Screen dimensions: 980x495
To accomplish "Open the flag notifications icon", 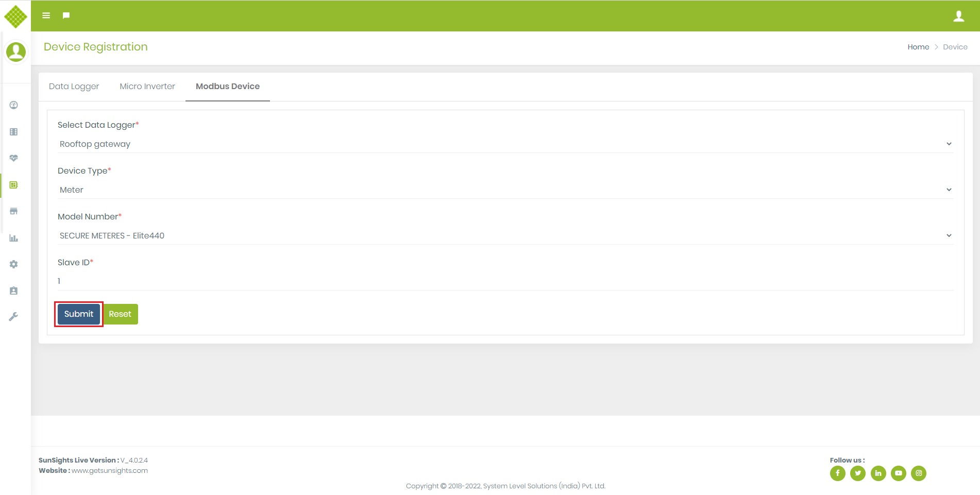I will pos(66,15).
